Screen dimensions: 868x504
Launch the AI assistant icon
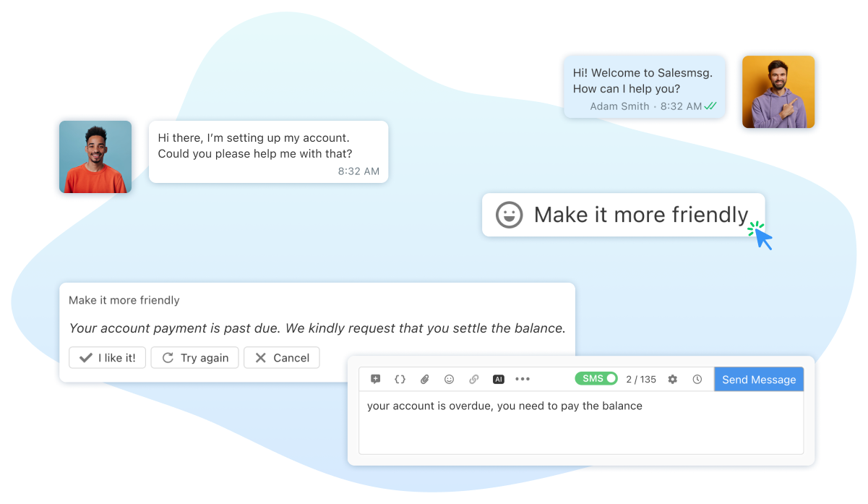point(497,379)
